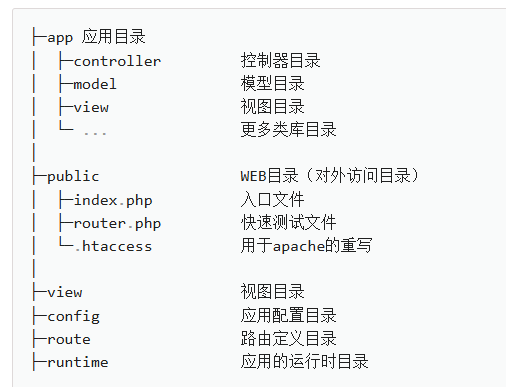Click the route directory name
Viewport: 506px width, 387px height.
click(69, 339)
